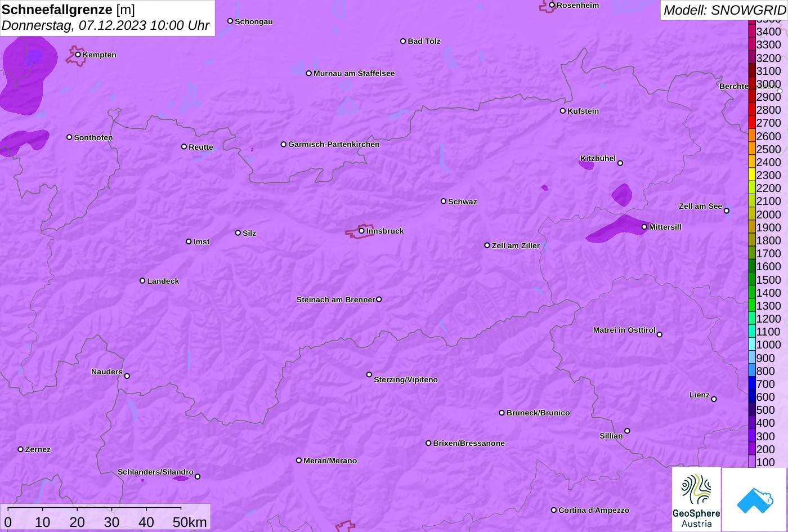Viewport: 788px width, 532px height.
Task: Select the Meran/Merano label
Action: (x=330, y=461)
